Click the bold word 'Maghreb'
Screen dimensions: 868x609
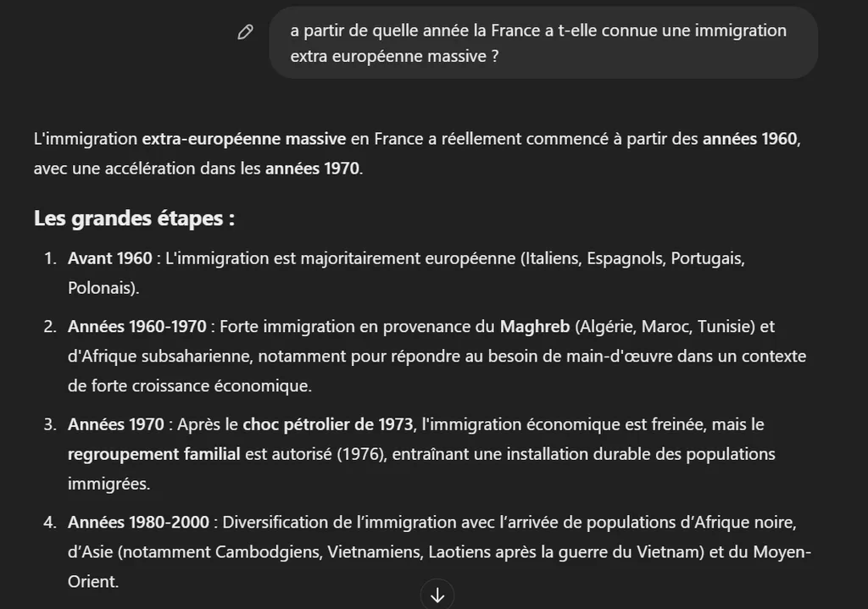coord(535,326)
